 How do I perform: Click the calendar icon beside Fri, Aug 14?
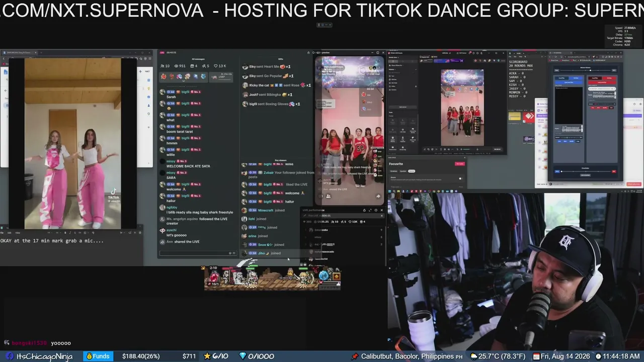pyautogui.click(x=537, y=356)
